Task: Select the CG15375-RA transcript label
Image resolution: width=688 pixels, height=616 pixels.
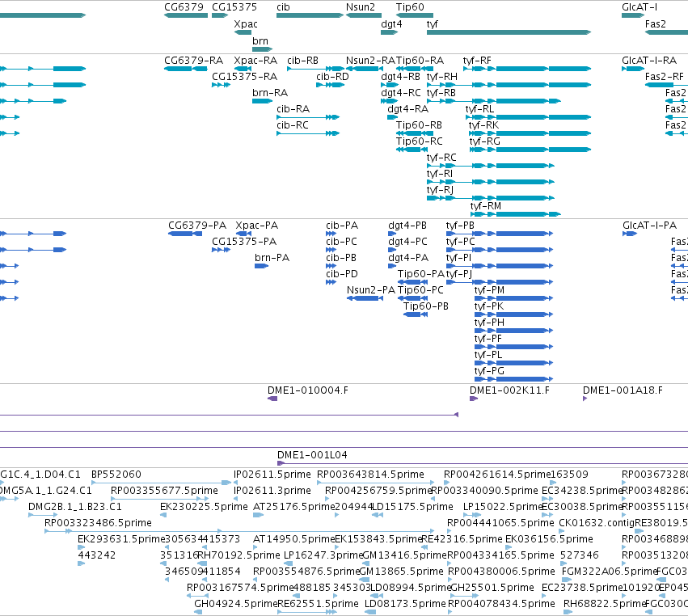Action: point(244,77)
